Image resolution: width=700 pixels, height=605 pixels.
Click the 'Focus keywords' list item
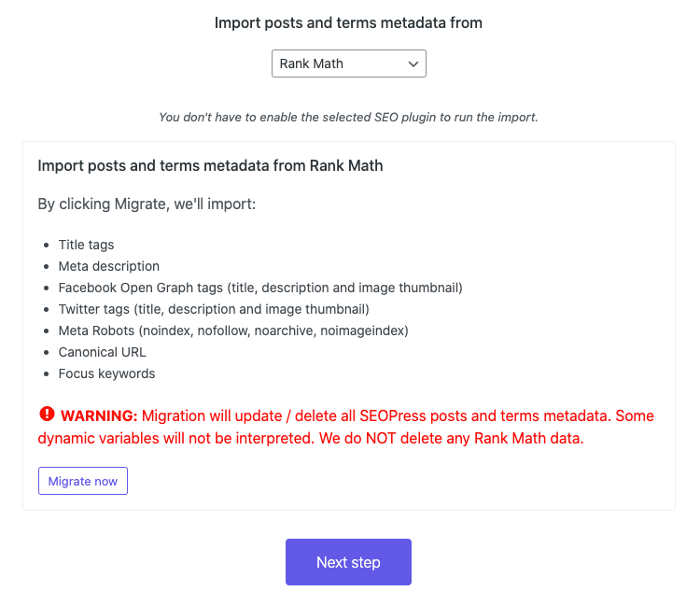[x=106, y=373]
